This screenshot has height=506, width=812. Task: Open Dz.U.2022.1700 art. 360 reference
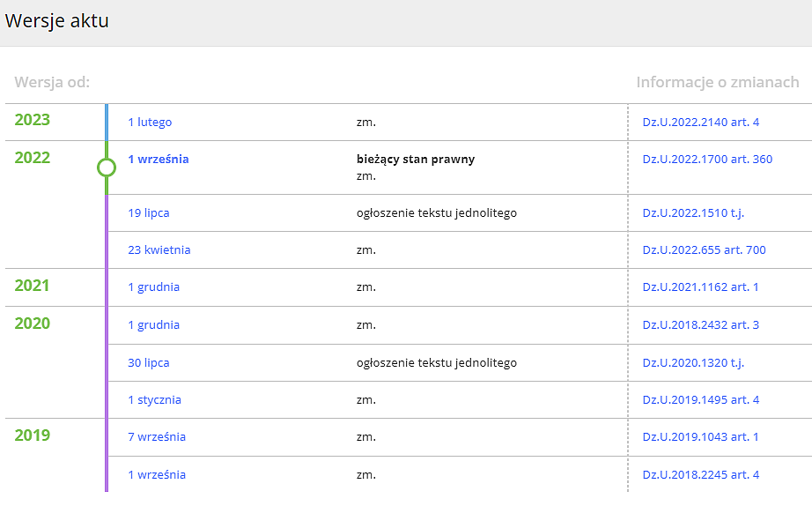(707, 160)
